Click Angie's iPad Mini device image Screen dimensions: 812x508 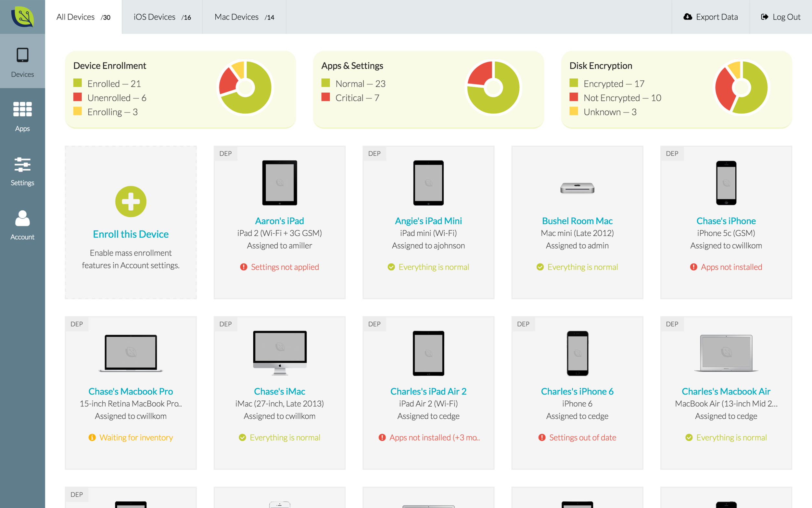(x=428, y=183)
